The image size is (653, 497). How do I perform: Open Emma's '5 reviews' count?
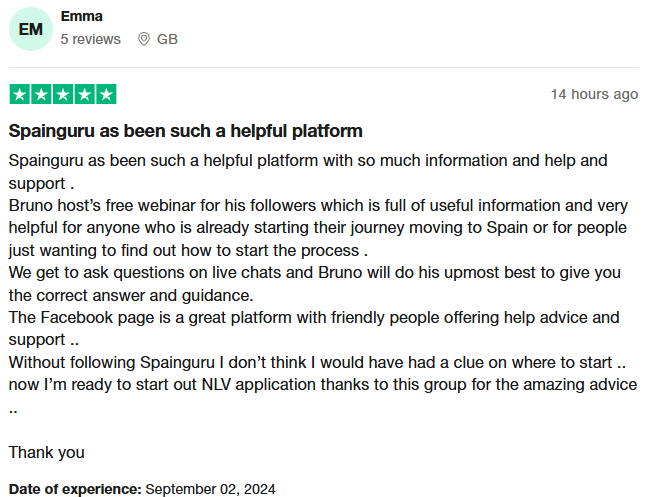pos(90,39)
